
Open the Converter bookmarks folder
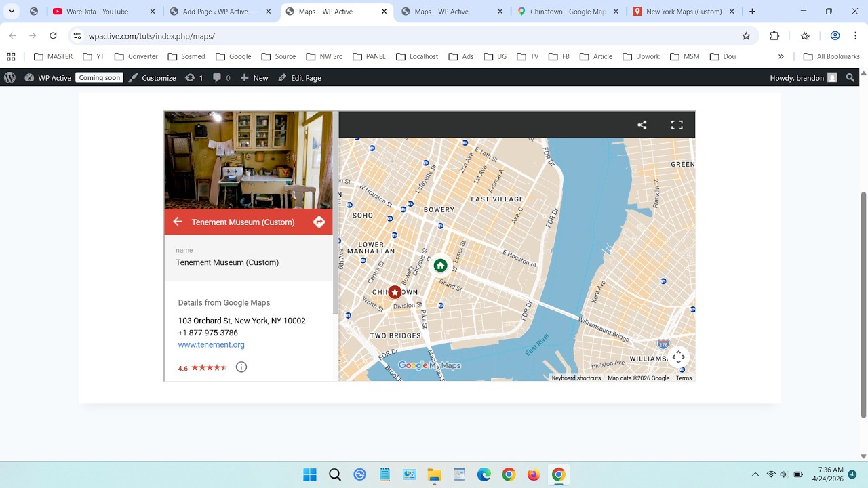(136, 57)
